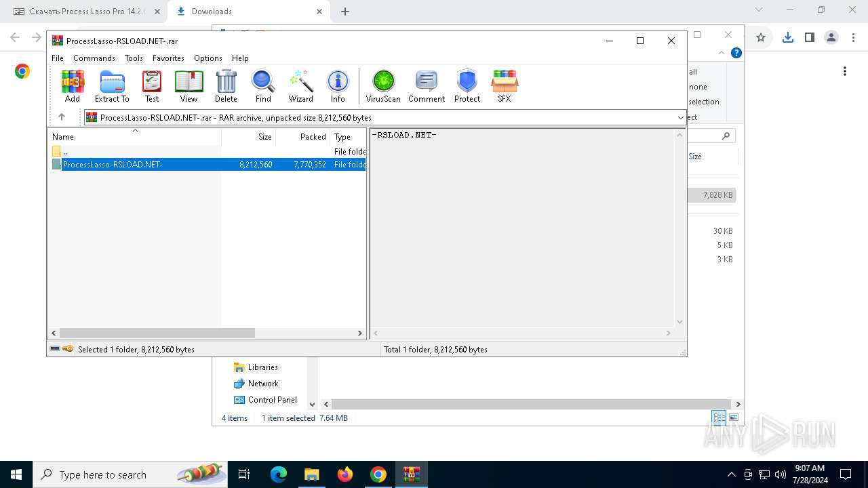
Task: Open Chrome downloads icon
Action: (787, 38)
